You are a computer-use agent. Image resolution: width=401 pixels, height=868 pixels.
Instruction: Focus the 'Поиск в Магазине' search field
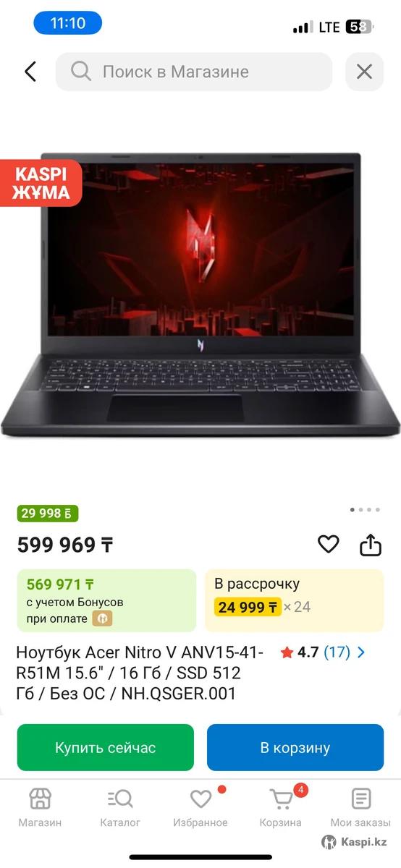(194, 72)
